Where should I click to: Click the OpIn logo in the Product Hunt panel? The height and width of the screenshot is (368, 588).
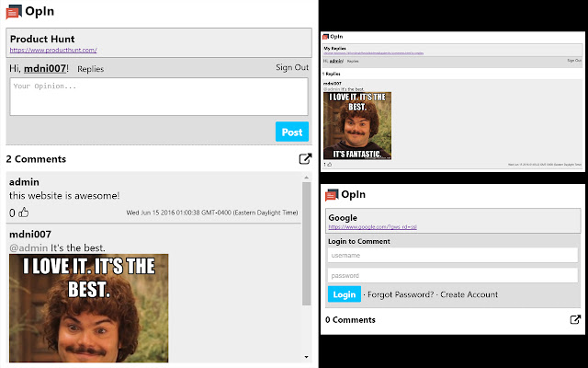[30, 12]
